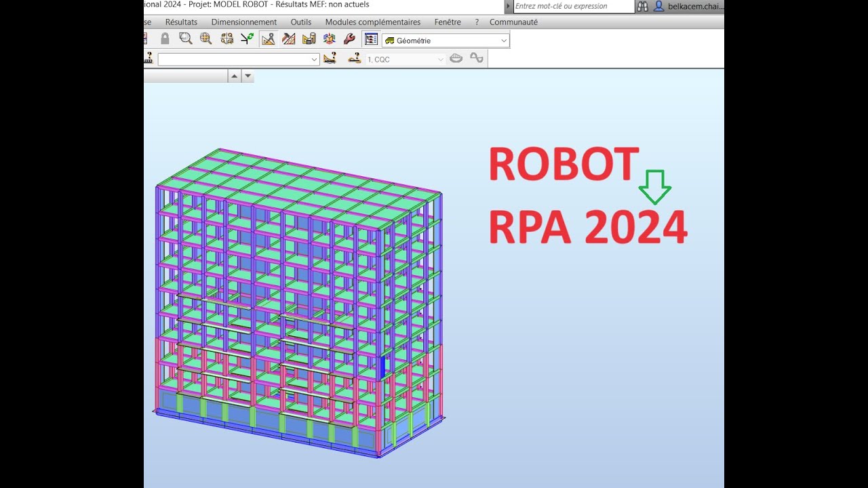Open the red wrench tools icon
This screenshot has width=868, height=488.
click(x=350, y=39)
